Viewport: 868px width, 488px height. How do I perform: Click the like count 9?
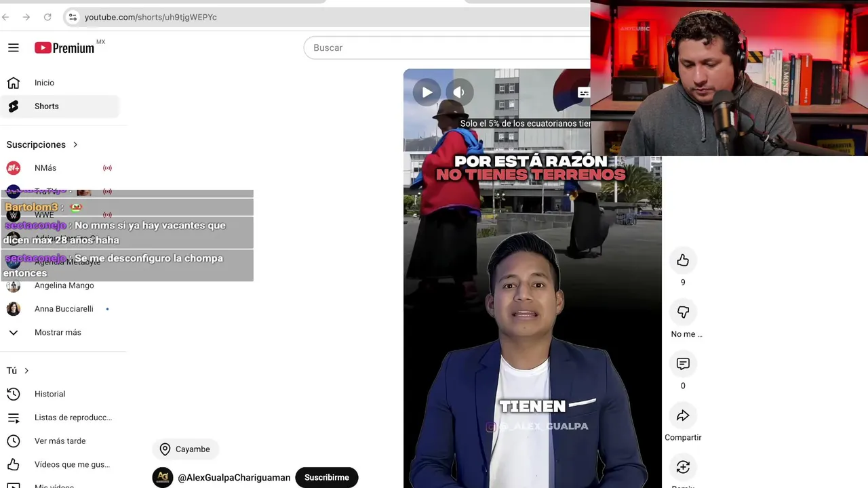pos(683,283)
